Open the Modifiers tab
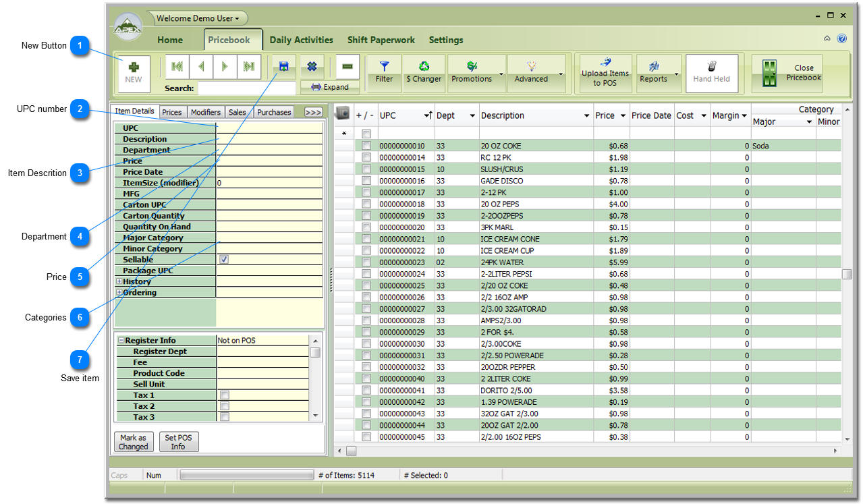The height and width of the screenshot is (504, 863). pos(205,113)
